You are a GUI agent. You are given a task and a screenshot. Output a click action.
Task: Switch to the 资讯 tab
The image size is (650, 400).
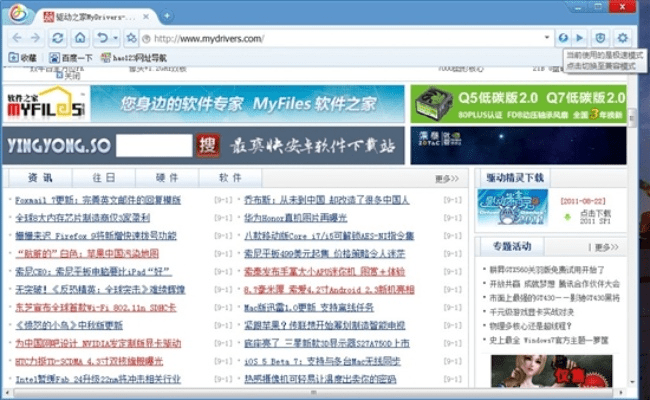[40, 178]
